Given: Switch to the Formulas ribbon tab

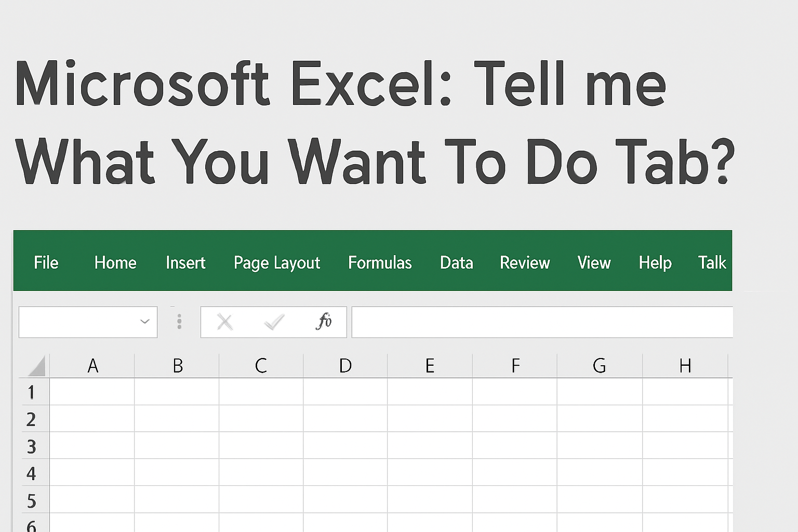Looking at the screenshot, I should pyautogui.click(x=380, y=263).
